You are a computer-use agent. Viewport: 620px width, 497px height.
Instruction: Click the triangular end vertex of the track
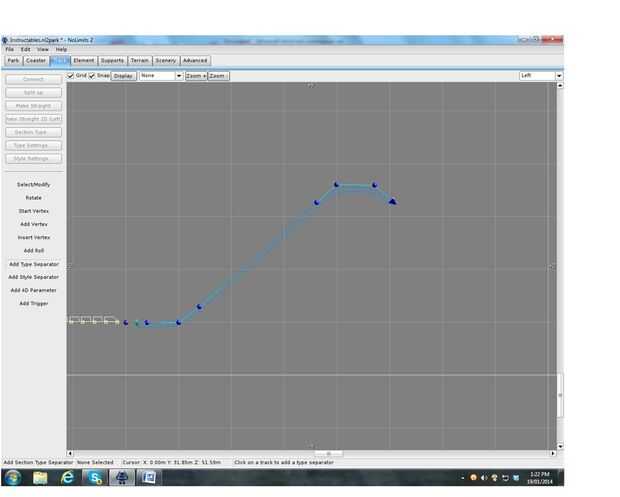(392, 202)
